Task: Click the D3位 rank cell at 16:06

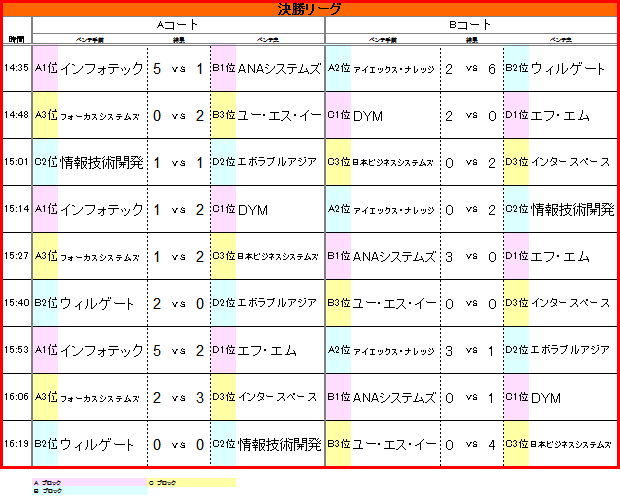Action: (x=223, y=397)
